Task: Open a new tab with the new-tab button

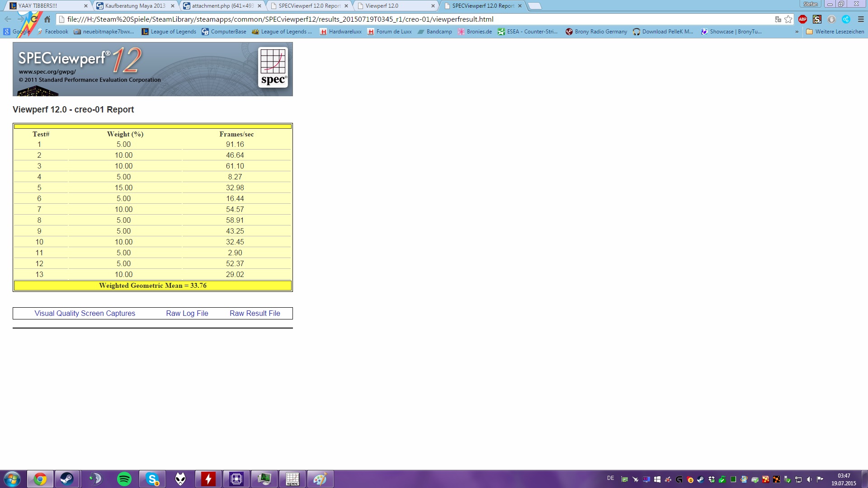Action: tap(535, 6)
